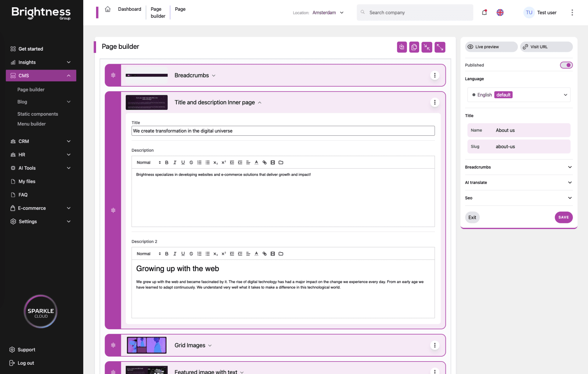The width and height of the screenshot is (588, 374).
Task: Open the Breadcrumbs component dropdown arrow
Action: 214,75
